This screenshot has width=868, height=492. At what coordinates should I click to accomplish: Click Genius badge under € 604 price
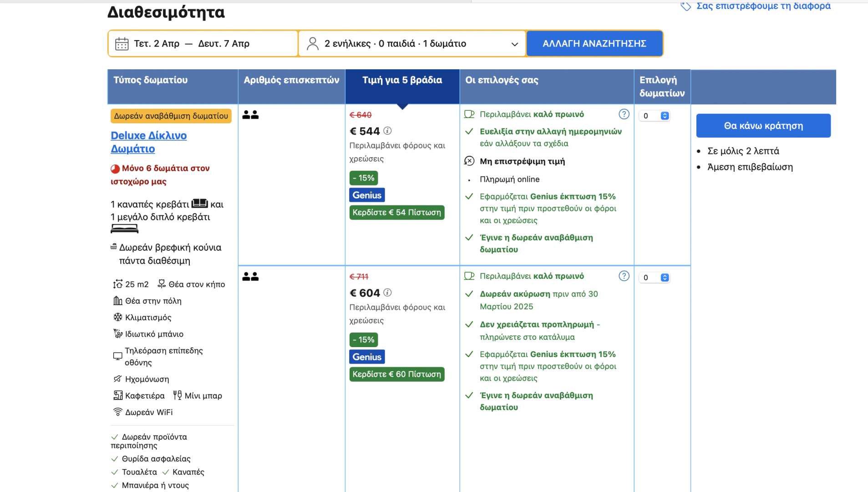pyautogui.click(x=367, y=357)
